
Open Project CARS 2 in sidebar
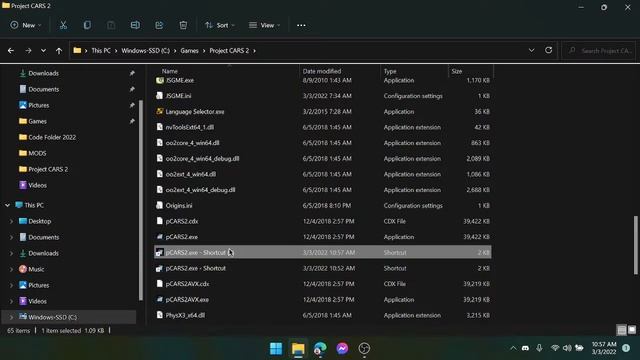pyautogui.click(x=48, y=169)
